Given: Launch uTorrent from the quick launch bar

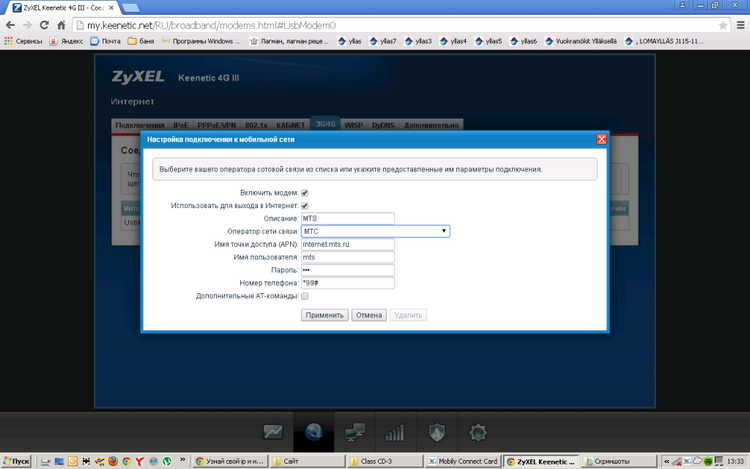Looking at the screenshot, I should (167, 461).
